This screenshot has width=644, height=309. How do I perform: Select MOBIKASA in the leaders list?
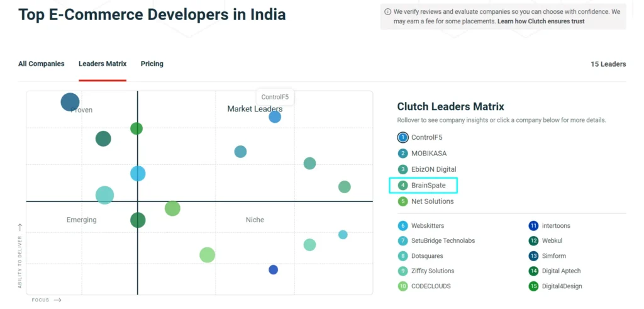tap(422, 154)
